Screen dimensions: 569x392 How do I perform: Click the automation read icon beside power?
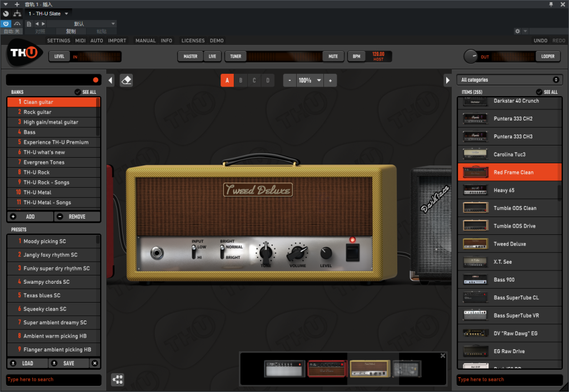click(17, 23)
